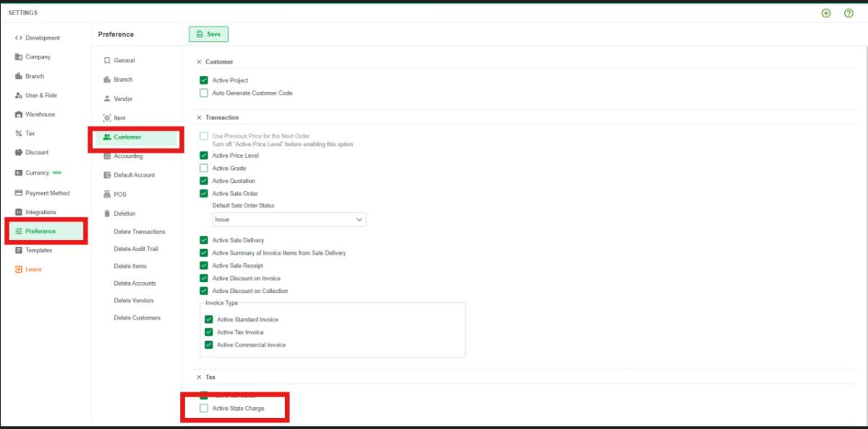
Task: Click the Item icon in the Preference list
Action: coord(107,118)
